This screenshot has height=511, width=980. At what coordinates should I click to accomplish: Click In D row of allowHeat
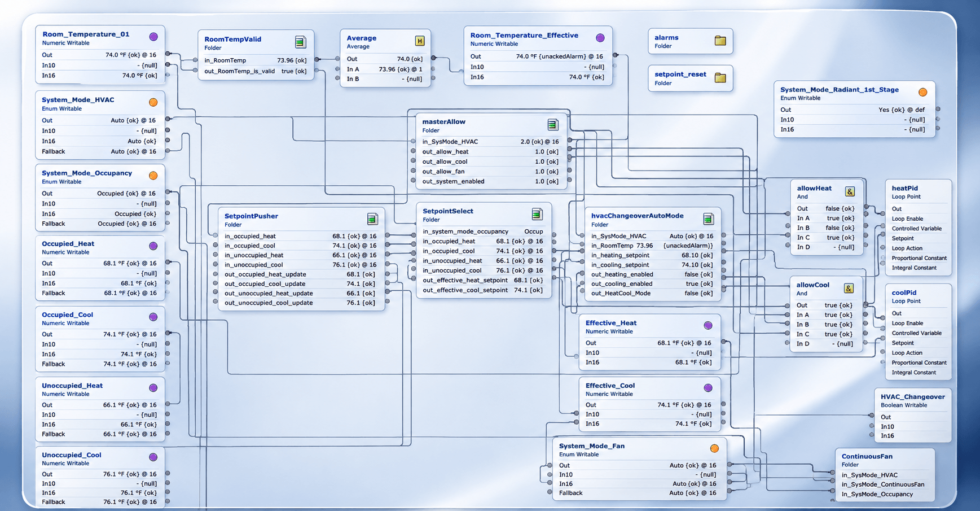(x=826, y=247)
